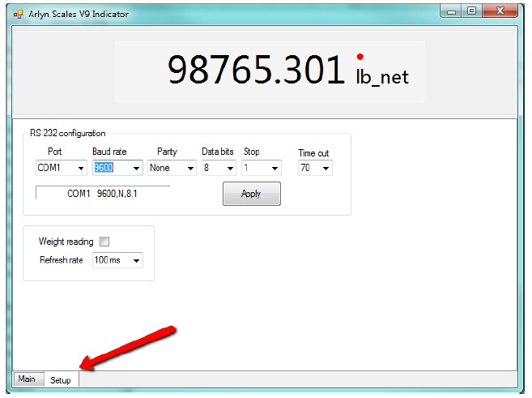This screenshot has width=532, height=398.
Task: Click the highlighted 9600 baud rate value
Action: point(104,168)
